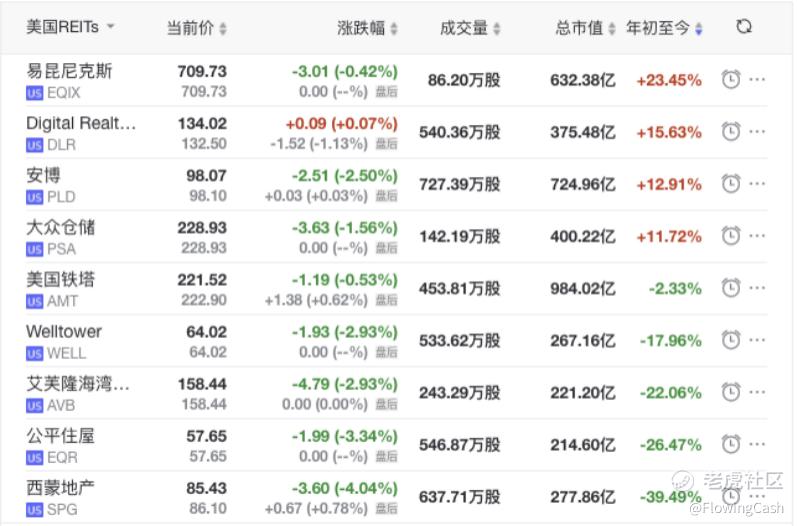Image resolution: width=798 pixels, height=526 pixels.
Task: Open more options for PLD row
Action: pyautogui.click(x=757, y=184)
